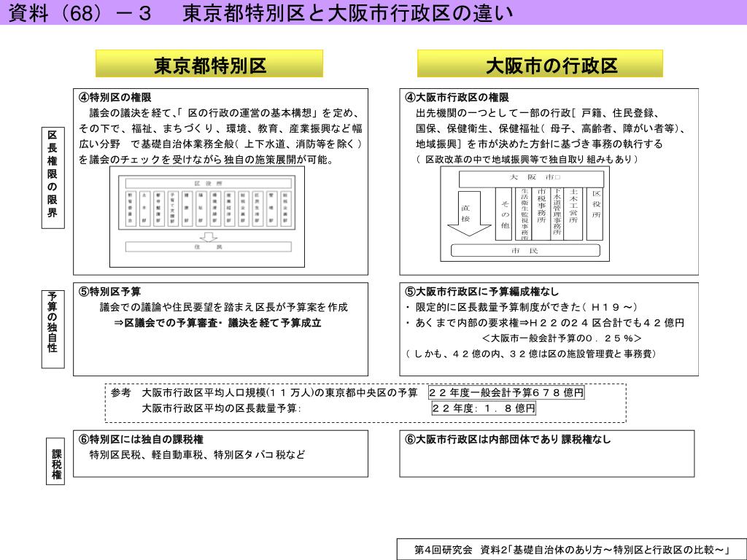
Task: Click bold line '⇒区議会での予算審査・議決を経て予算成立'
Action: tap(217, 323)
